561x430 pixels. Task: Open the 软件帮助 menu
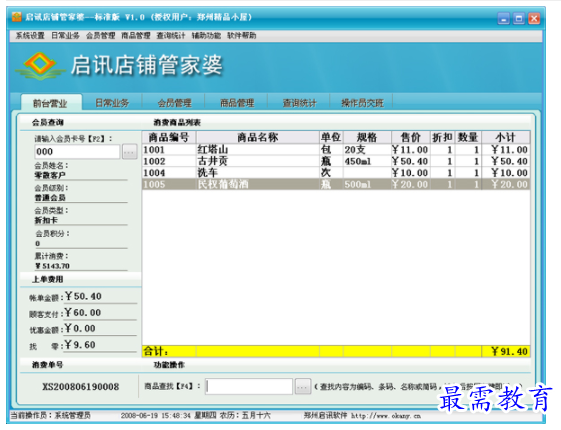click(x=242, y=36)
